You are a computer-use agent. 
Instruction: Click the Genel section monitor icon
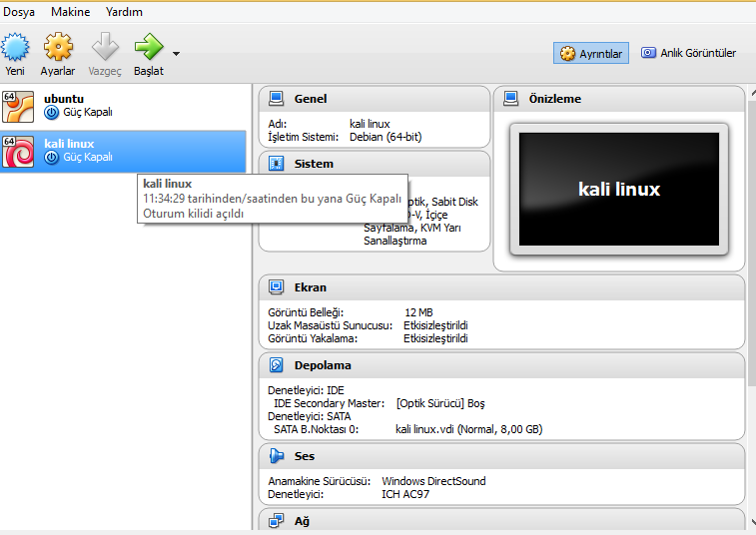click(x=276, y=99)
